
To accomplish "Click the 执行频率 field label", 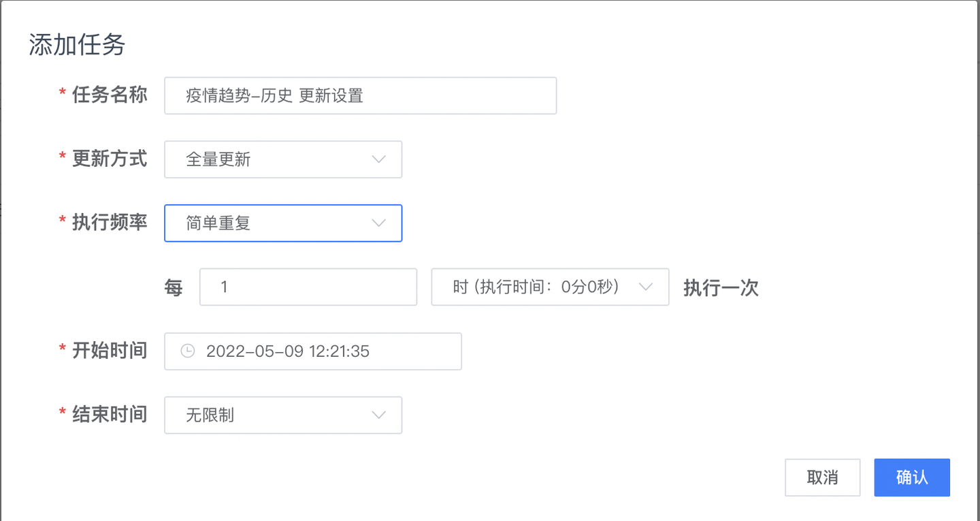I will tap(110, 222).
